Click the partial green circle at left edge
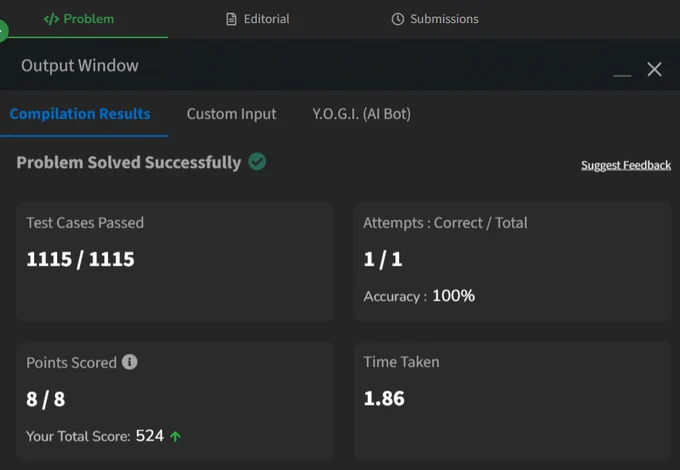This screenshot has height=470, width=680. 3,31
